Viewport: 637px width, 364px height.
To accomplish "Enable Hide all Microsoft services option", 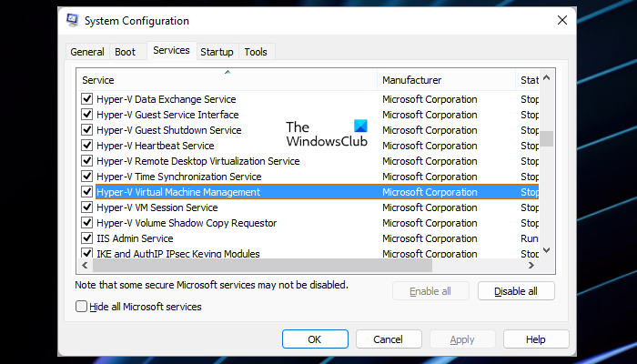I will (82, 308).
